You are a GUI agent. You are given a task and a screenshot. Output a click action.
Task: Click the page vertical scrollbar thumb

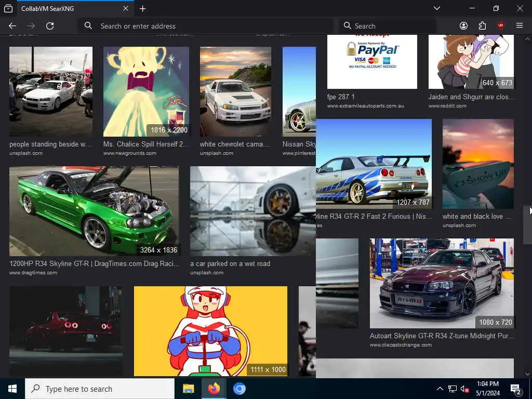click(527, 224)
